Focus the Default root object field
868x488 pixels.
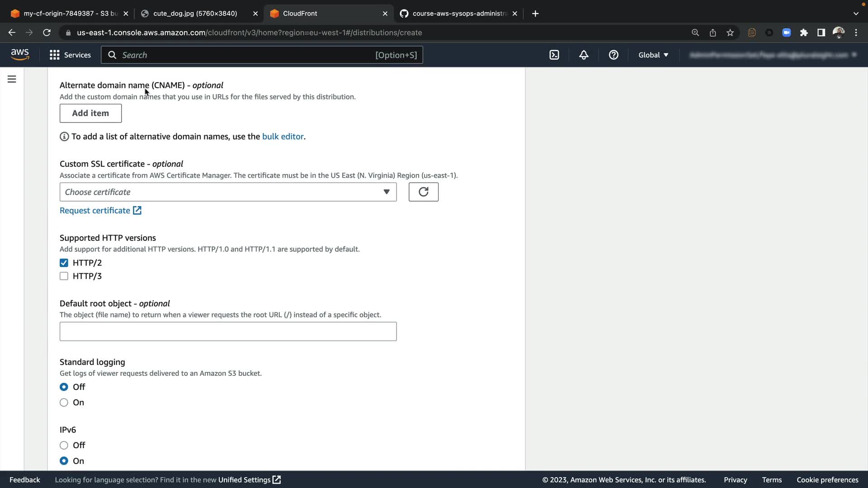coord(228,332)
